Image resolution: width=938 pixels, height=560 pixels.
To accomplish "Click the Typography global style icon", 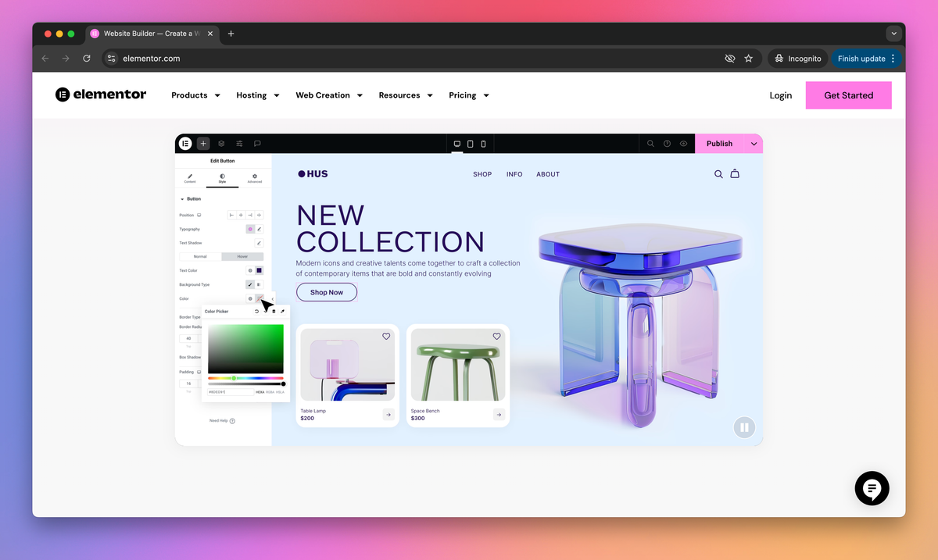I will pos(250,229).
